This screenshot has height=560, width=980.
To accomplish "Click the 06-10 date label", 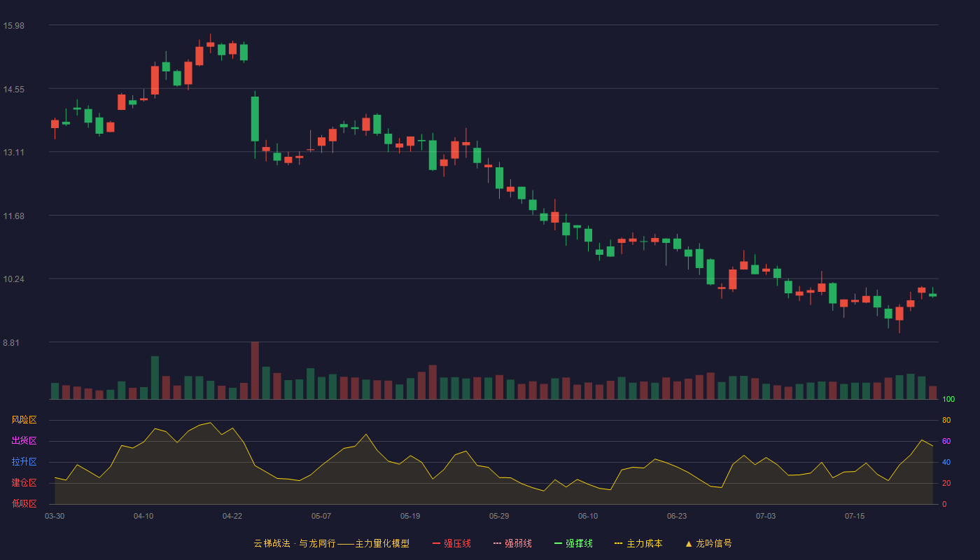I will pos(588,516).
